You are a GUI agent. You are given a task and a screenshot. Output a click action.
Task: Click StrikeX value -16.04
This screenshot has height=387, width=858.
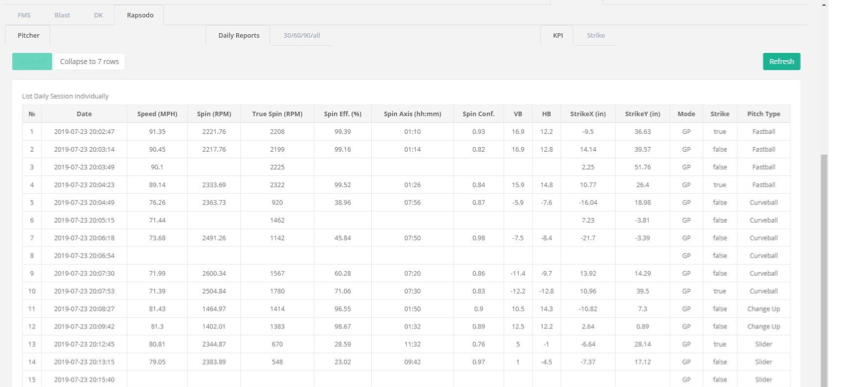pos(588,203)
